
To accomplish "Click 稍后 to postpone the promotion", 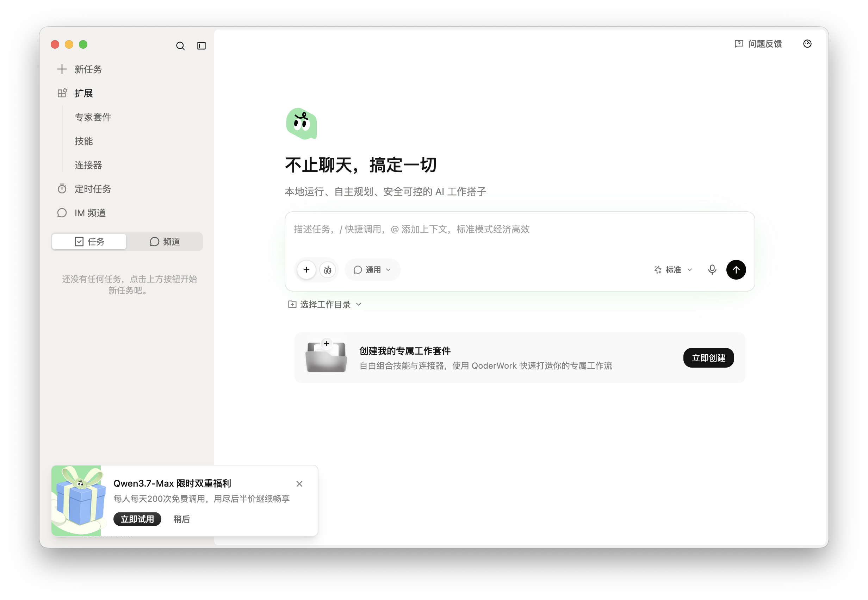I will pyautogui.click(x=182, y=520).
